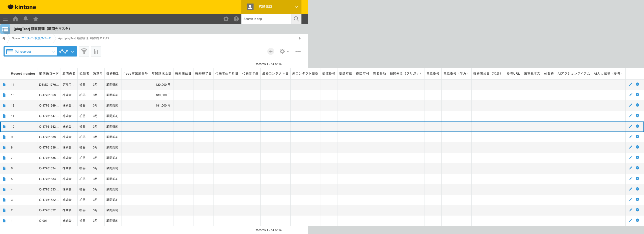The image size is (644, 234).
Task: Open the notifications bell
Action: point(26,19)
